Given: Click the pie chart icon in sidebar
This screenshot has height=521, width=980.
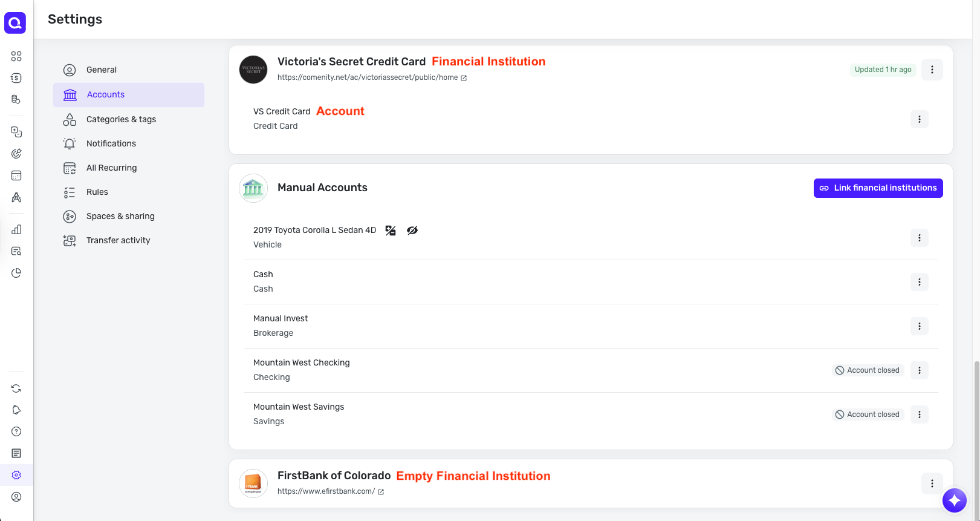Looking at the screenshot, I should coord(16,273).
